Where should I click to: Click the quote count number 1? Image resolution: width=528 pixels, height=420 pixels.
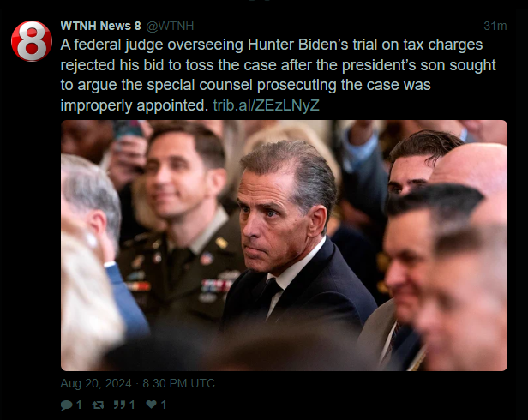[x=132, y=405]
